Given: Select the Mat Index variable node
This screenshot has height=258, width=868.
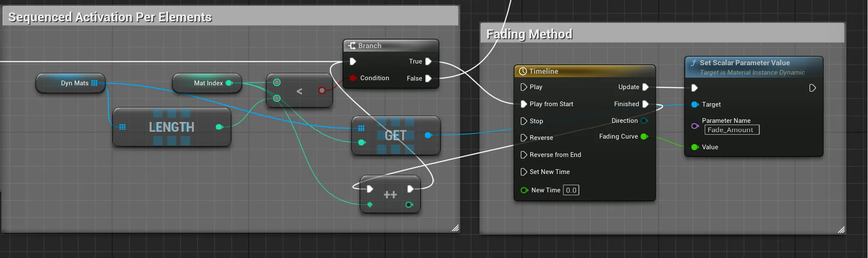Looking at the screenshot, I should pyautogui.click(x=207, y=83).
